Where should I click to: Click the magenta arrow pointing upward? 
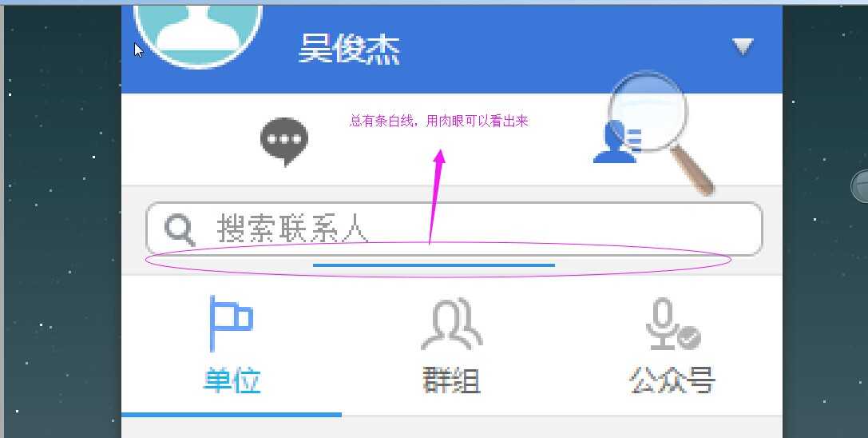(x=436, y=197)
